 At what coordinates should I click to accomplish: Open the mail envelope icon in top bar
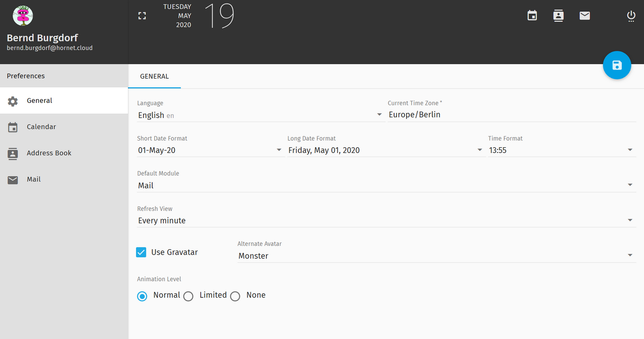pyautogui.click(x=585, y=16)
